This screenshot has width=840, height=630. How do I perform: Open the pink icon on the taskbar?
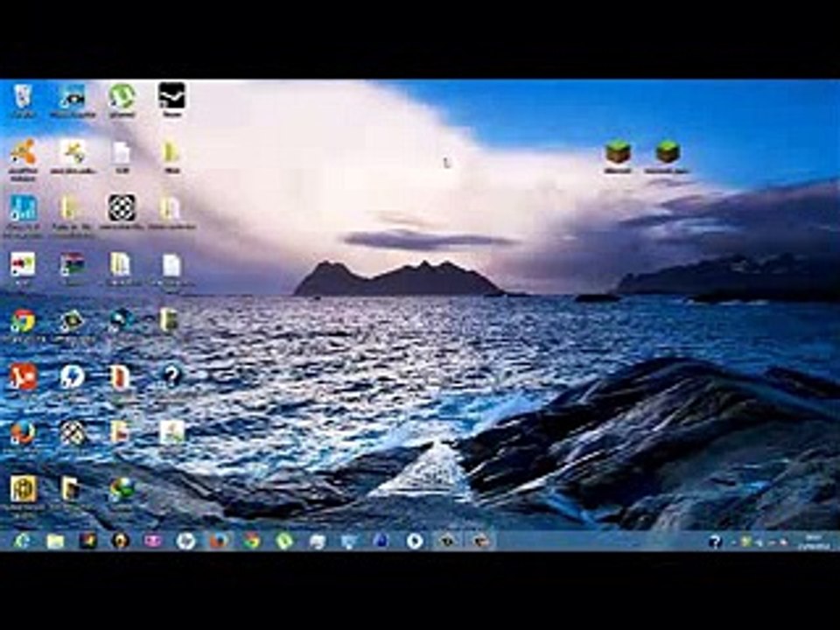pyautogui.click(x=153, y=541)
